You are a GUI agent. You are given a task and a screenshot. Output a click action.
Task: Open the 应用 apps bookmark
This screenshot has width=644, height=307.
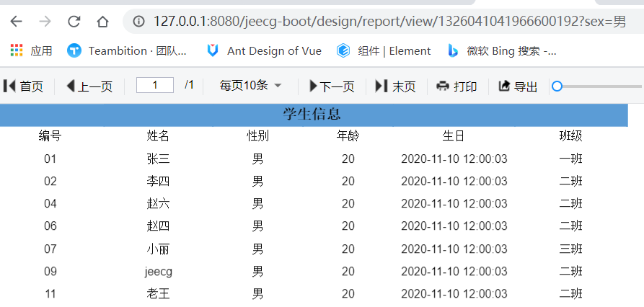click(31, 51)
